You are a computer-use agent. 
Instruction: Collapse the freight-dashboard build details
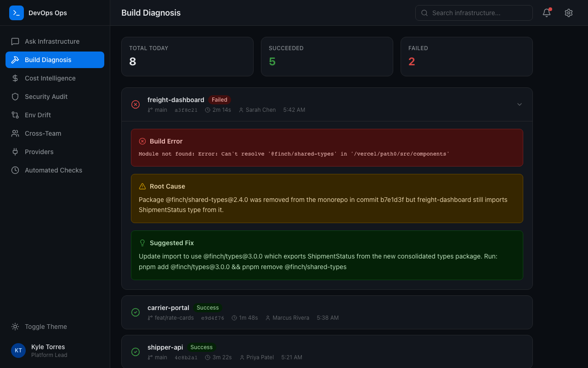pos(520,104)
